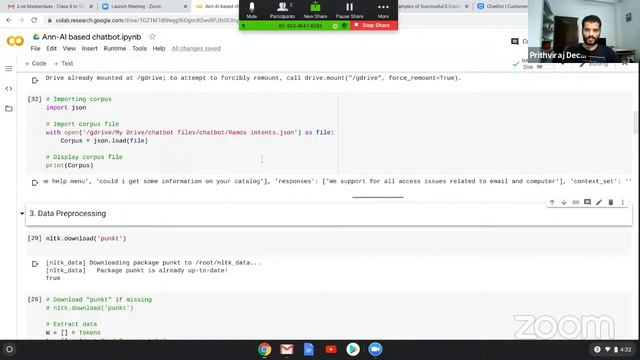Open Chrome from the shelf
Screen dimensions: 640x360
[264, 349]
